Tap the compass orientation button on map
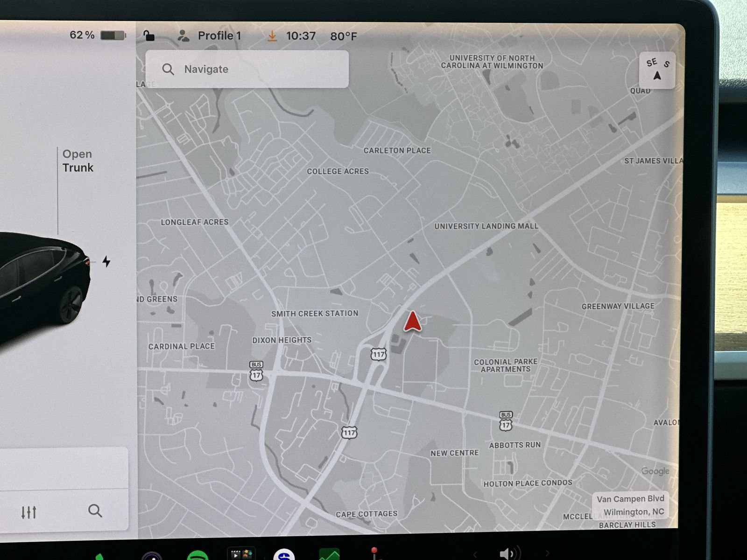This screenshot has width=747, height=560. [657, 70]
